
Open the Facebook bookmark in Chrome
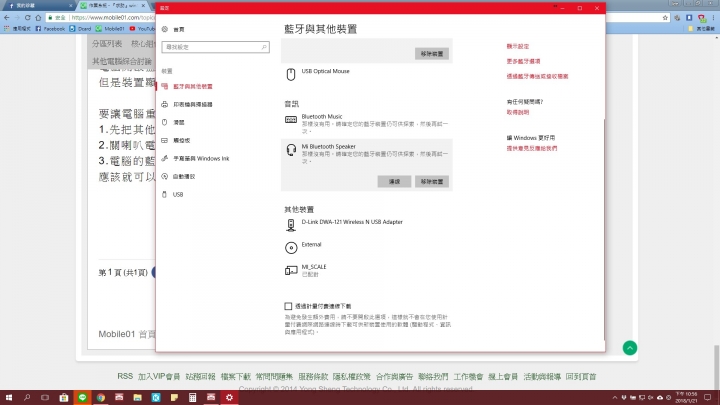click(50, 28)
